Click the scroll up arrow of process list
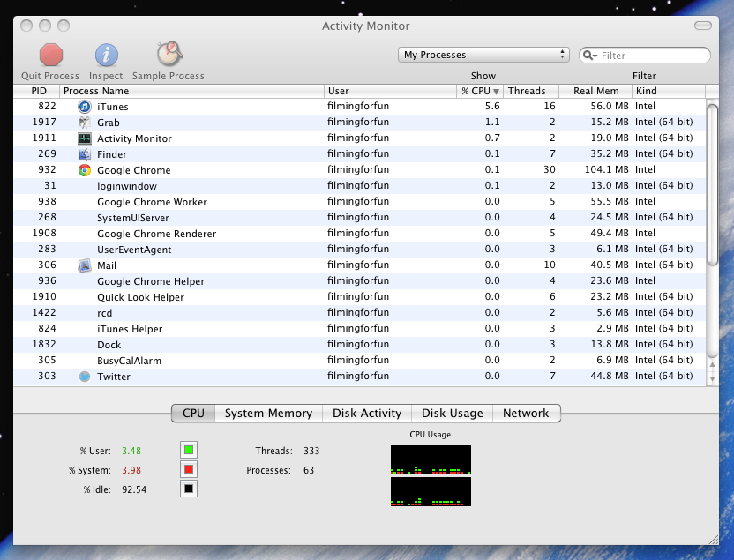This screenshot has height=560, width=734. (712, 364)
